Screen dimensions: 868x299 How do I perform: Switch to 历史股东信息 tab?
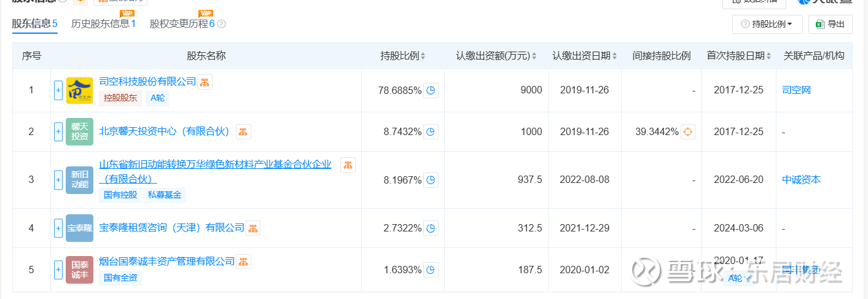point(104,24)
